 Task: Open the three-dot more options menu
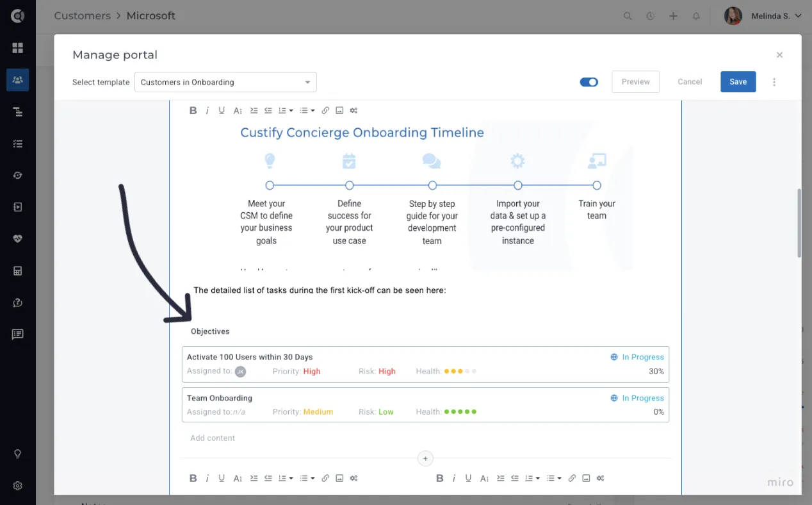[x=774, y=82]
